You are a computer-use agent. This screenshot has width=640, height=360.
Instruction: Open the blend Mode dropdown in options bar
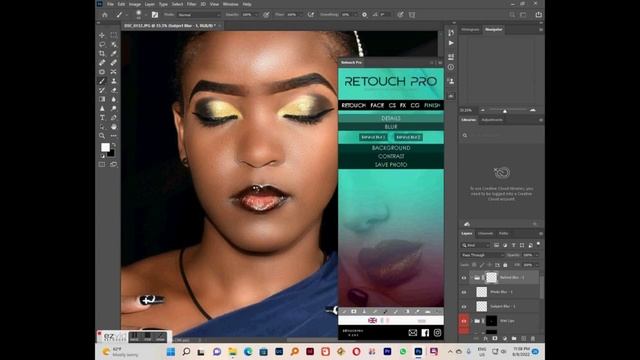coord(199,15)
